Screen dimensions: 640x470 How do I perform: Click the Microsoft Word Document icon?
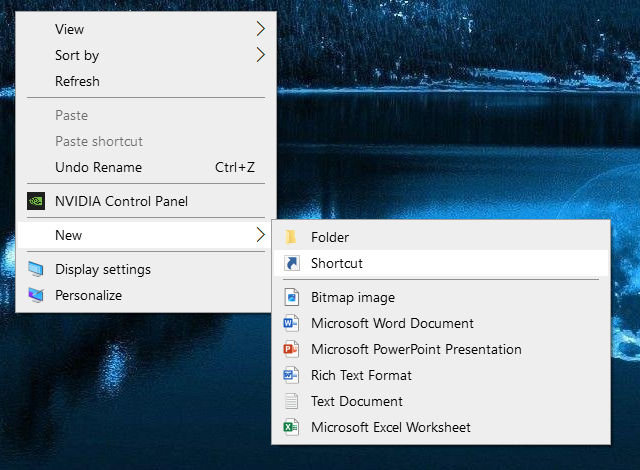[291, 323]
